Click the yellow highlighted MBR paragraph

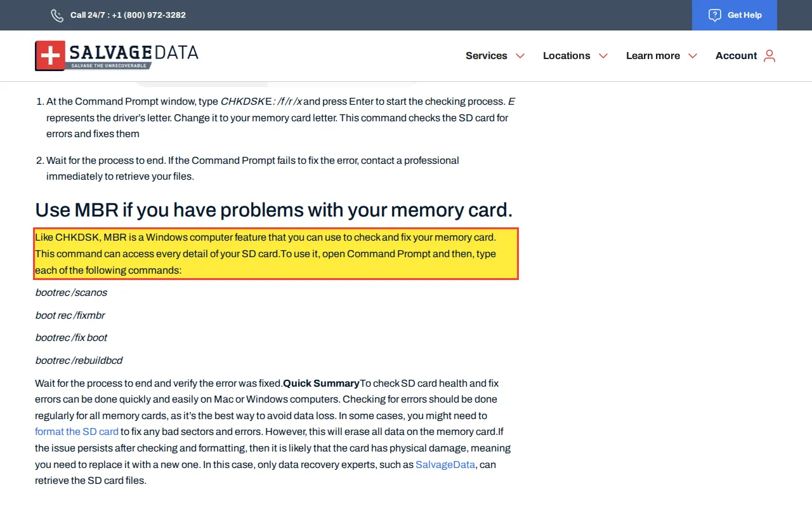click(x=277, y=253)
